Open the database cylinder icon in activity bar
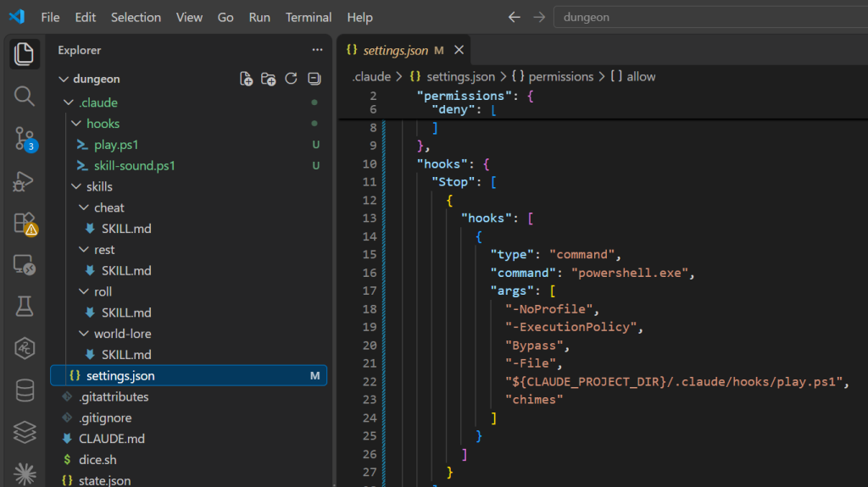The image size is (868, 487). 24,390
